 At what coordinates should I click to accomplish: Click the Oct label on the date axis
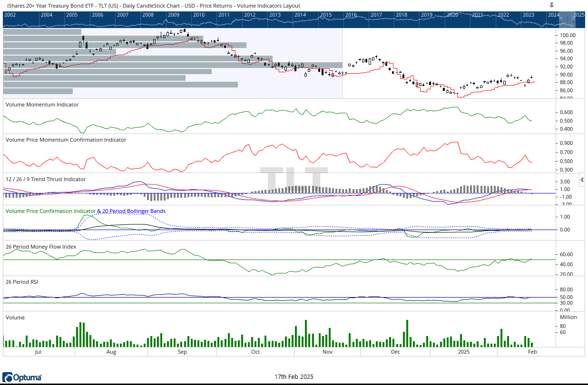click(x=255, y=352)
